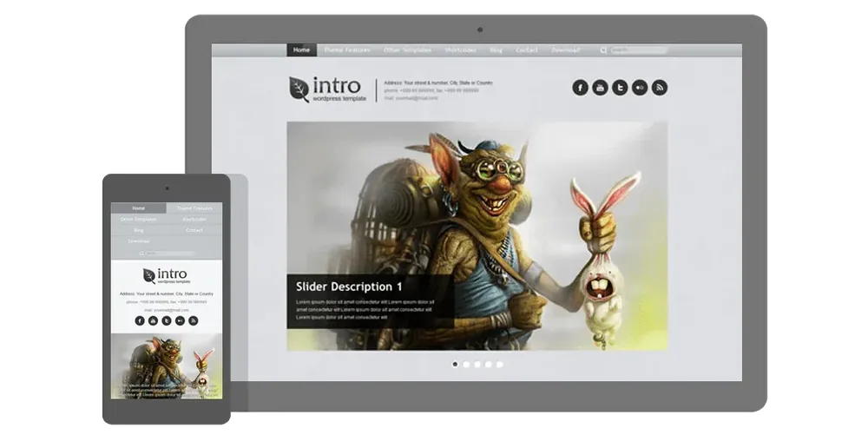868x435 pixels.
Task: Focus the search field on tablet
Action: point(640,50)
